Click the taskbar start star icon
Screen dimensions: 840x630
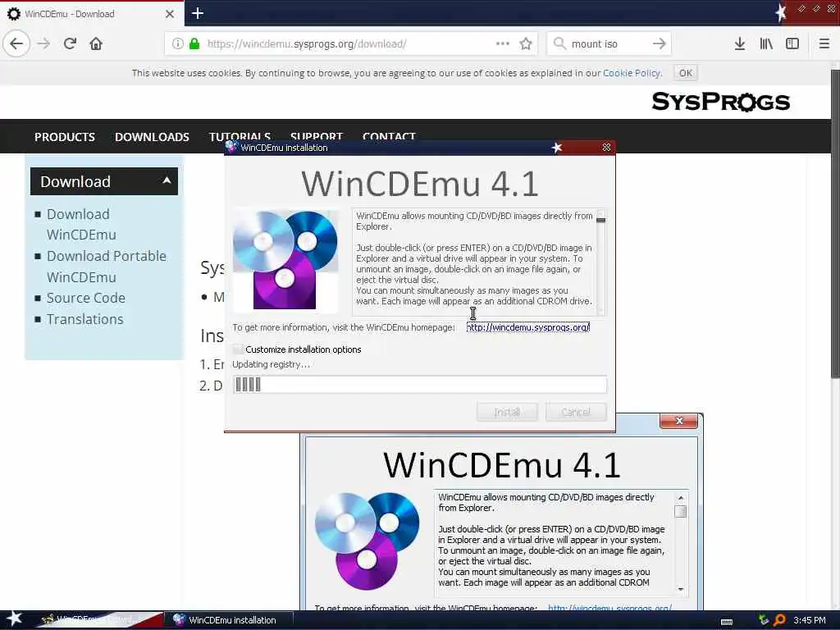[14, 619]
